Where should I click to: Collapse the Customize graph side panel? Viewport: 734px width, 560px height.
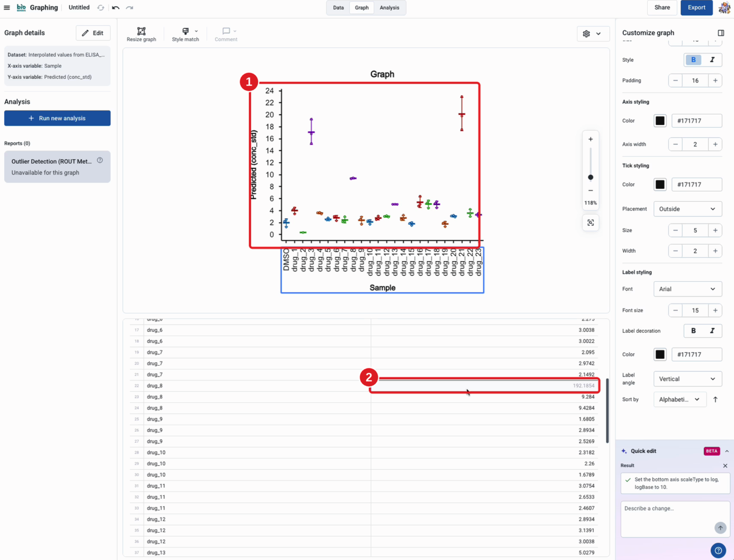click(x=721, y=33)
